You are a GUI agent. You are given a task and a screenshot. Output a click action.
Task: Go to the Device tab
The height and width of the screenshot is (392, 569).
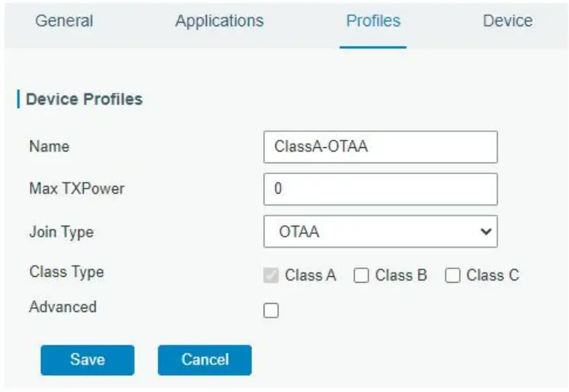[x=507, y=20]
